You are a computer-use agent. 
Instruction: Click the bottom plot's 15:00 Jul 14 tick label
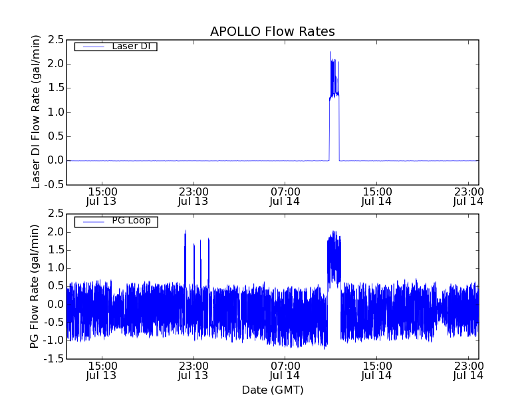coord(376,371)
